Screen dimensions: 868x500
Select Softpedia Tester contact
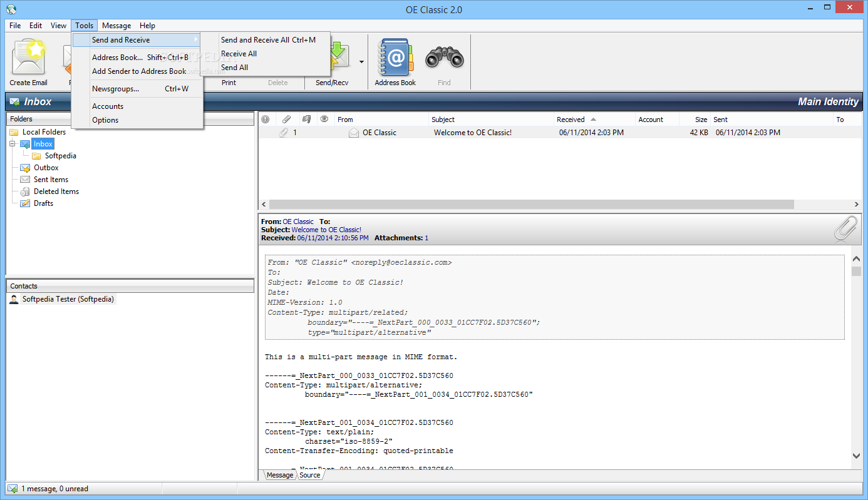[x=68, y=299]
